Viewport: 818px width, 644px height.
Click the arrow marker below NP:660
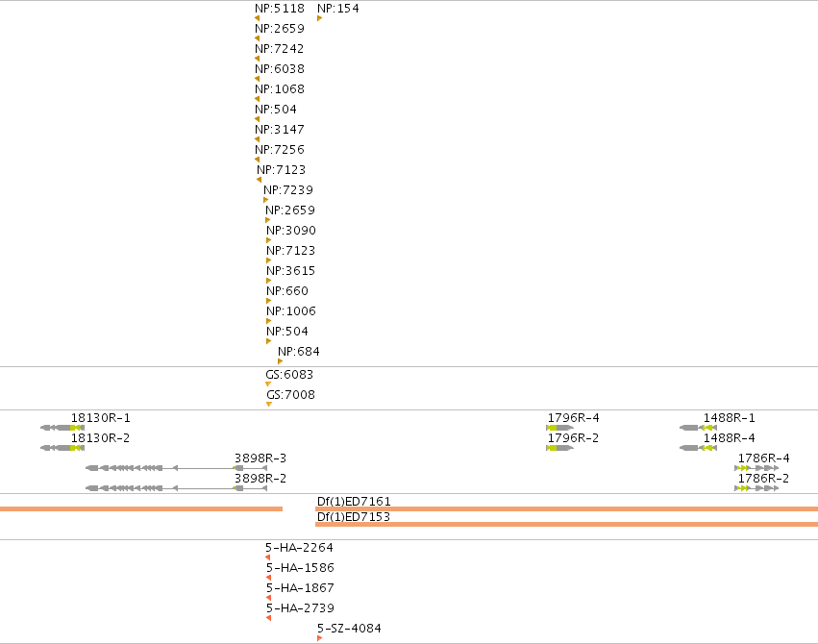click(x=269, y=301)
